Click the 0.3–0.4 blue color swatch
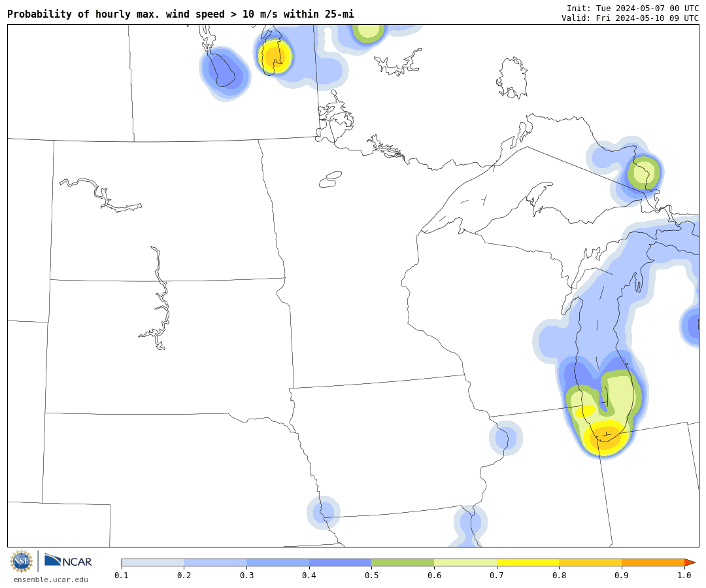This screenshot has height=588, width=706. tap(277, 562)
